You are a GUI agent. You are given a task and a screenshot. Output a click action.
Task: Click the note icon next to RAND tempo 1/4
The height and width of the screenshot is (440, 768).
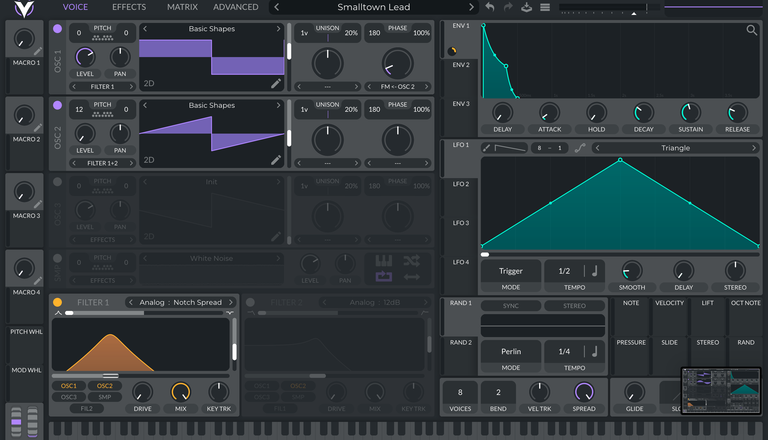[595, 351]
